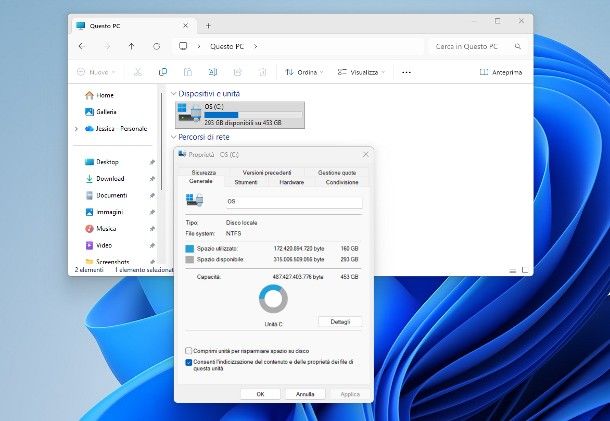Click the disk usage donut chart
This screenshot has width=610, height=421.
point(273,299)
